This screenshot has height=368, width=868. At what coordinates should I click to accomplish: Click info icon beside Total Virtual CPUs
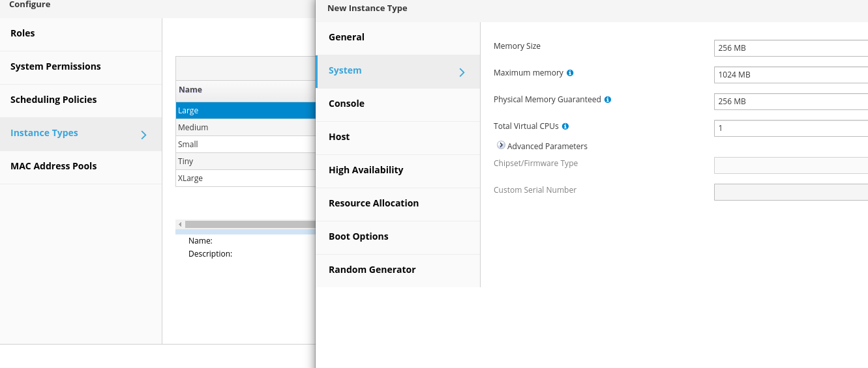click(x=565, y=126)
